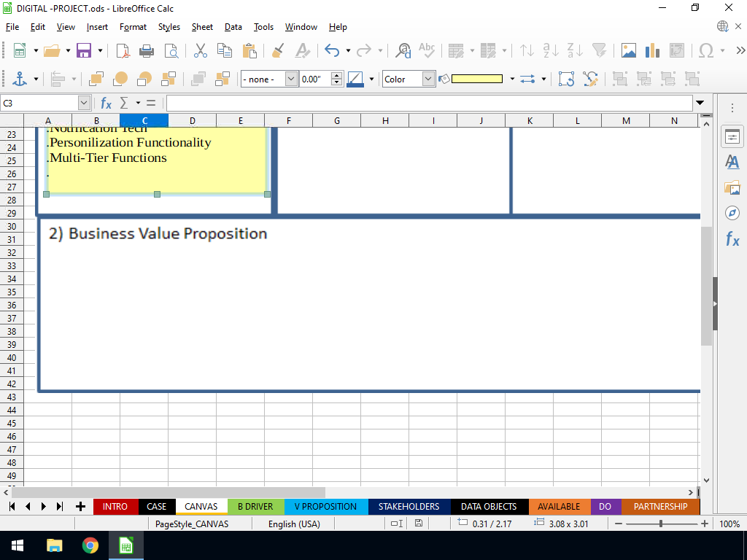Switch to the STAKEHOLDERS sheet tab

click(409, 507)
